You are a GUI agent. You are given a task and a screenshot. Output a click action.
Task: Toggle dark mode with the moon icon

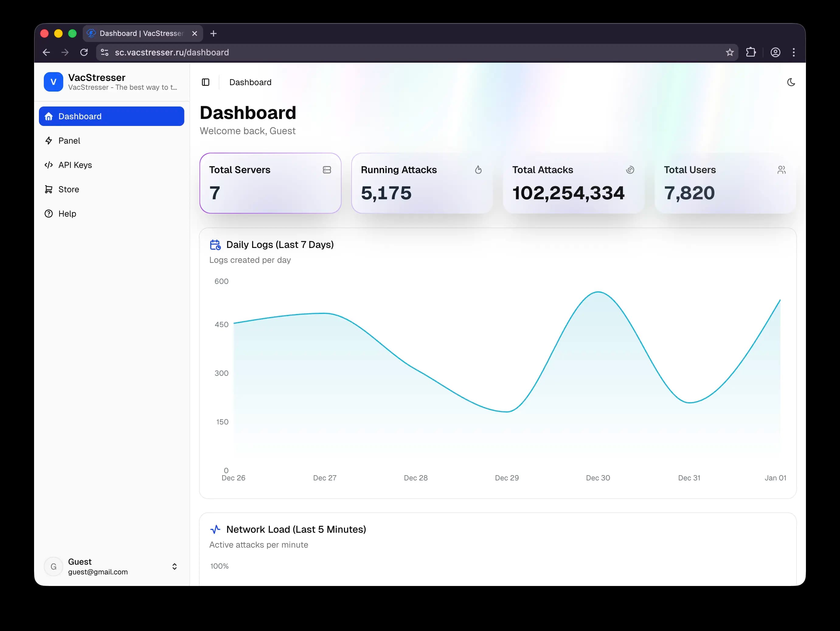coord(791,82)
